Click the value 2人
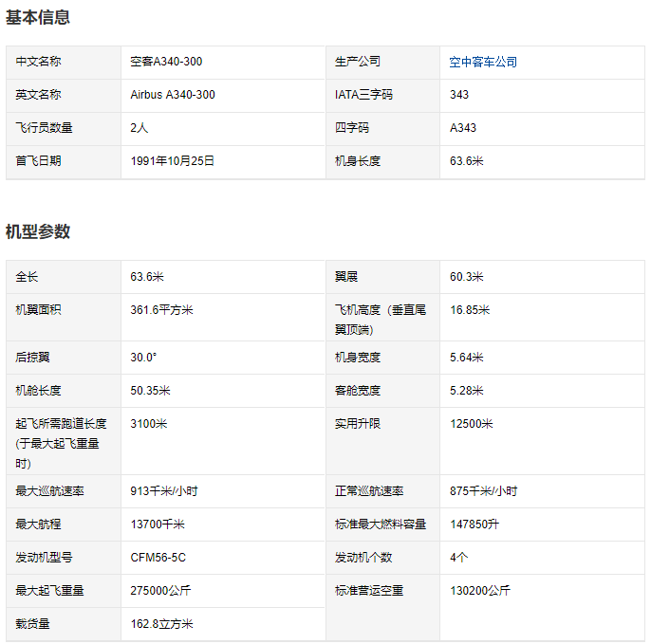The width and height of the screenshot is (651, 644). (x=139, y=128)
